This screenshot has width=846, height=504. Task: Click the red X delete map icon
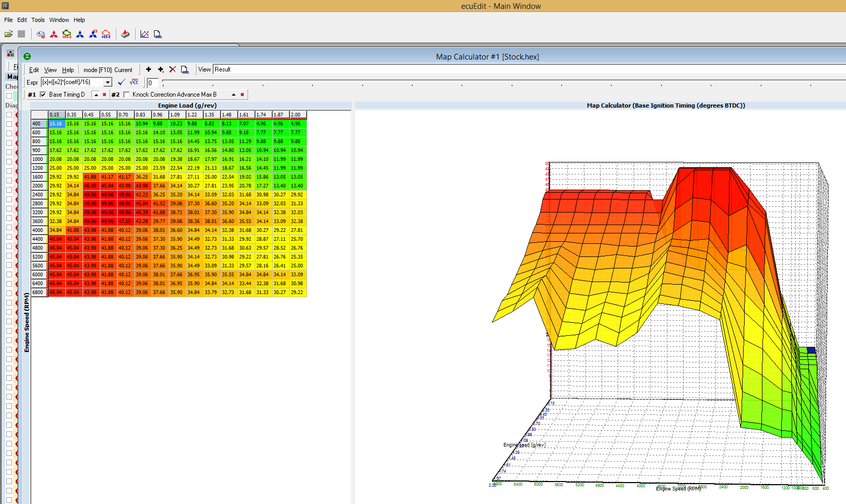(172, 69)
